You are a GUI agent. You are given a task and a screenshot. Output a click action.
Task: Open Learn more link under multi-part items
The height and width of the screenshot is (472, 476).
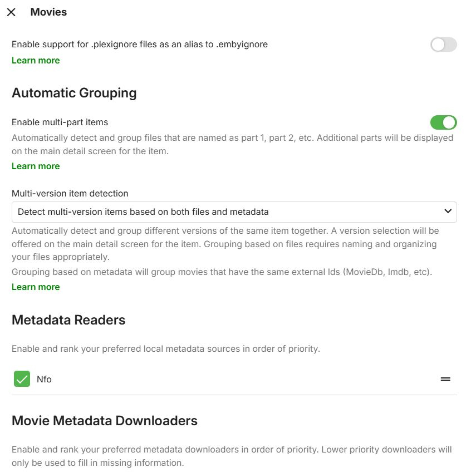[x=36, y=166]
